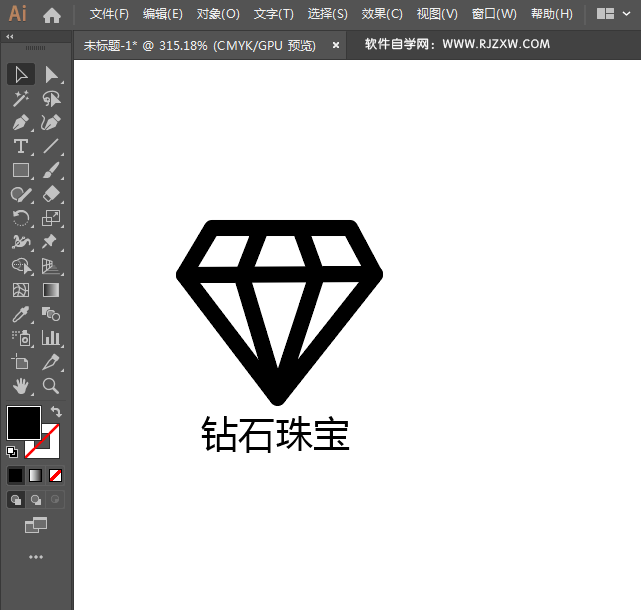The image size is (641, 610).
Task: Pick the Artboard tool
Action: pos(21,362)
